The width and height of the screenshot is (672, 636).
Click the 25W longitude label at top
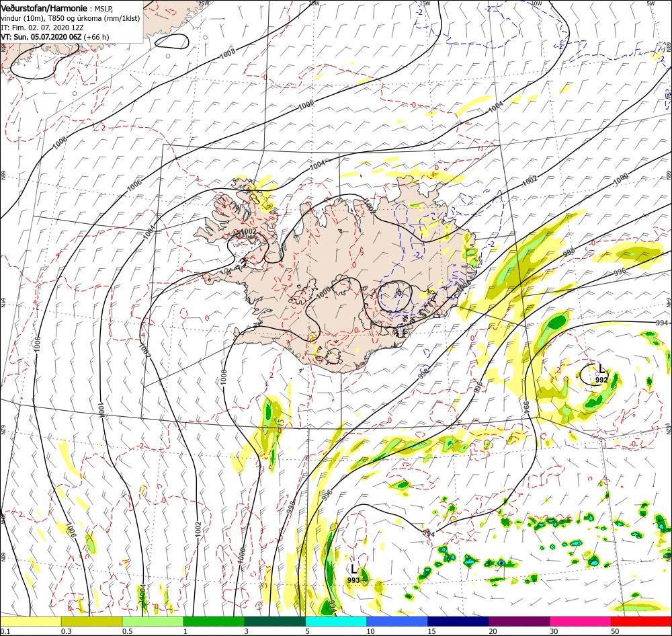tap(204, 3)
